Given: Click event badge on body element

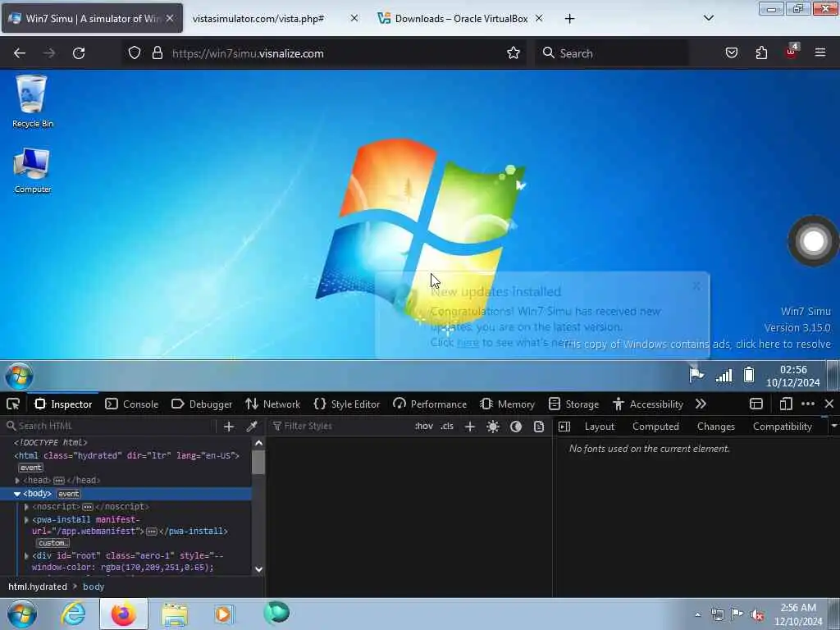Looking at the screenshot, I should pos(69,494).
